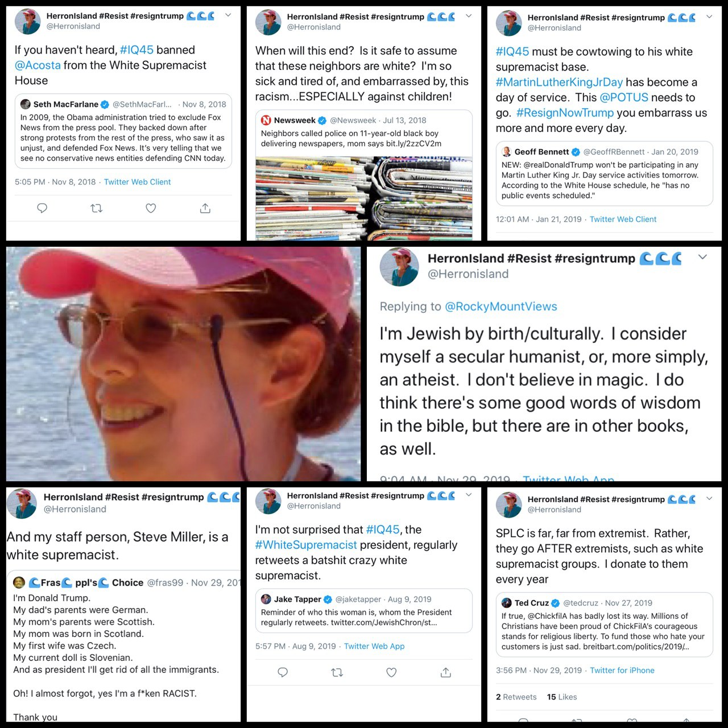Open the large photo of woman in pink cap

[x=183, y=364]
